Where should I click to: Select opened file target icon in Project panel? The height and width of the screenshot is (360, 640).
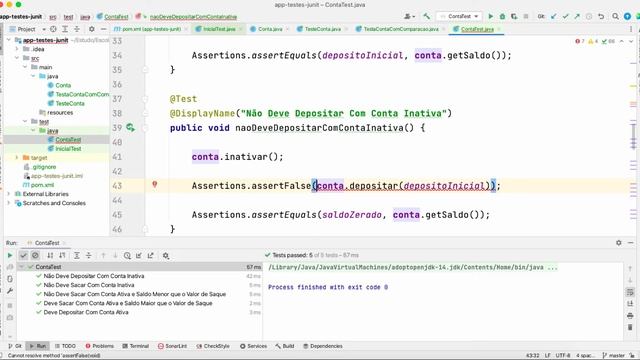point(53,29)
